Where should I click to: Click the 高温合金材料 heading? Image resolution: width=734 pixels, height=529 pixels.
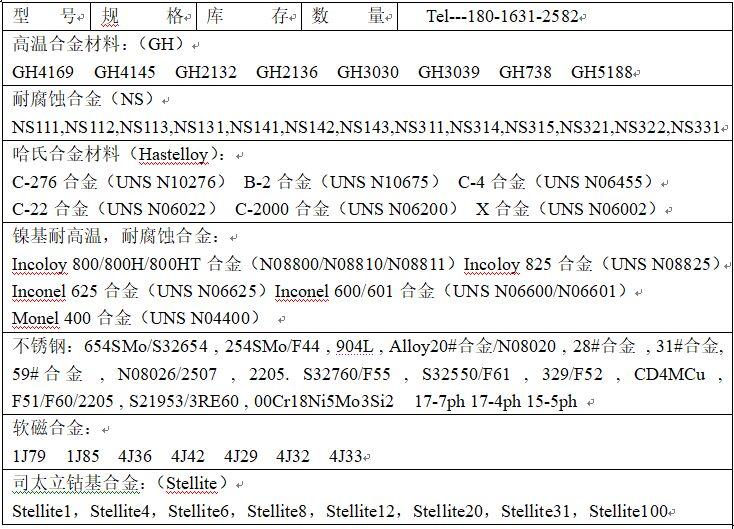point(66,44)
